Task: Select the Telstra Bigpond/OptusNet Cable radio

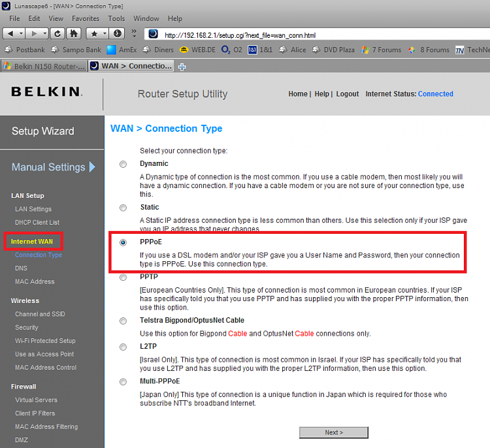Action: pos(123,321)
